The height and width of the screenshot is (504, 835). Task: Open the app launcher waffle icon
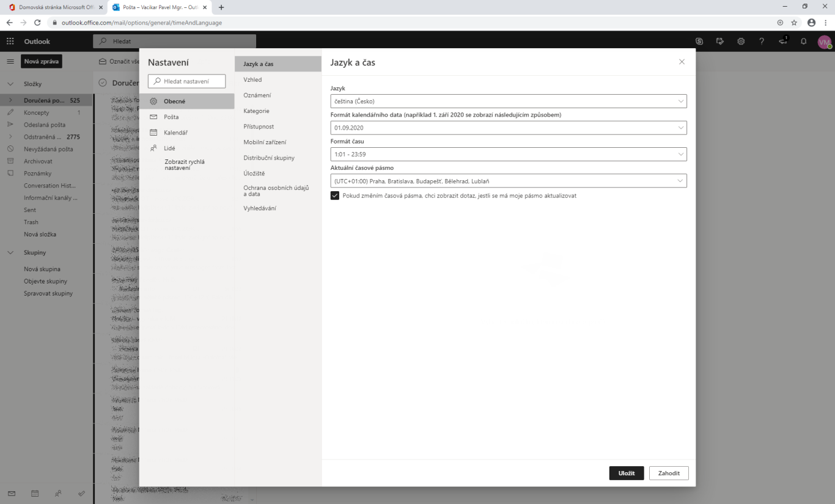click(x=10, y=42)
